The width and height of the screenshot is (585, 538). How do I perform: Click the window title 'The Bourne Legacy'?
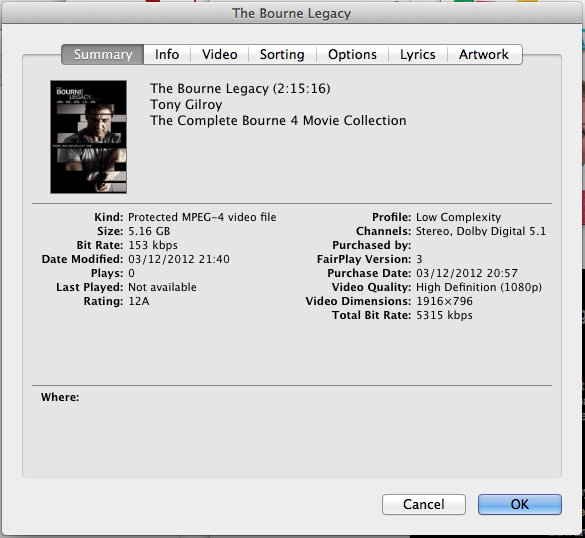(291, 13)
